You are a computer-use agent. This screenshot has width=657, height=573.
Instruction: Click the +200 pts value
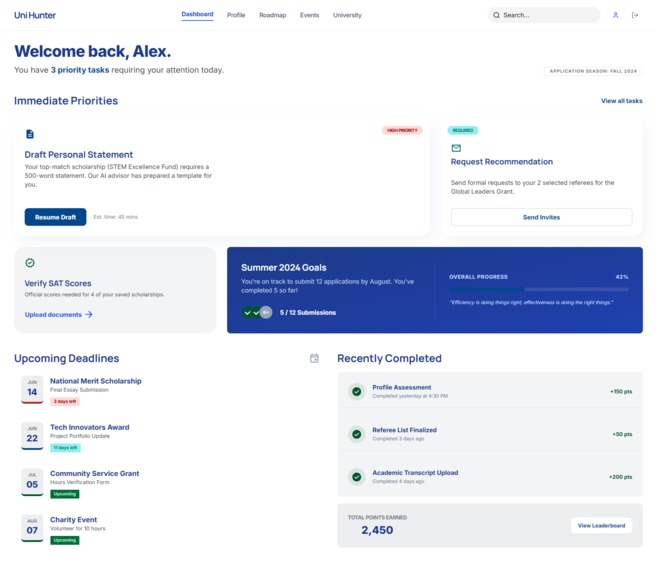(621, 477)
